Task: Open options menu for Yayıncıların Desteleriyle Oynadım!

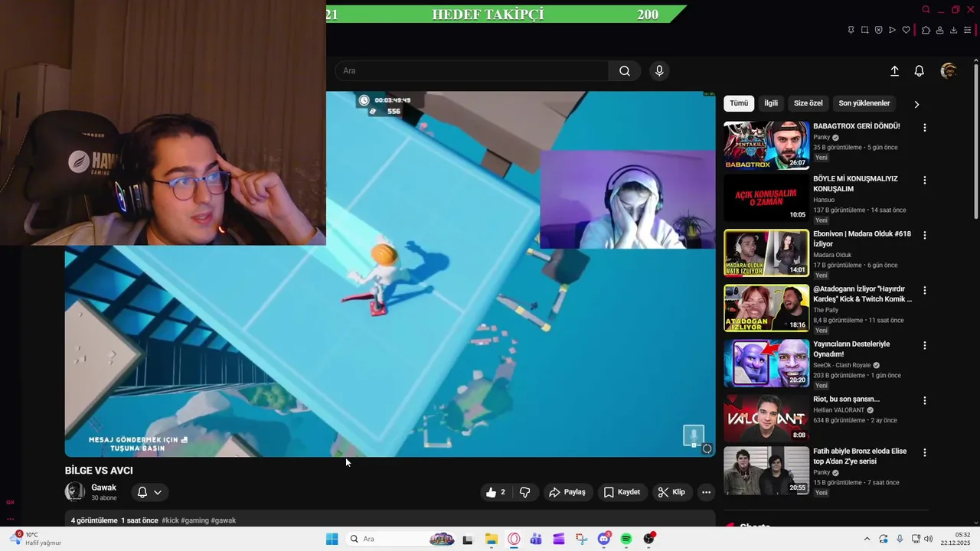Action: (925, 346)
